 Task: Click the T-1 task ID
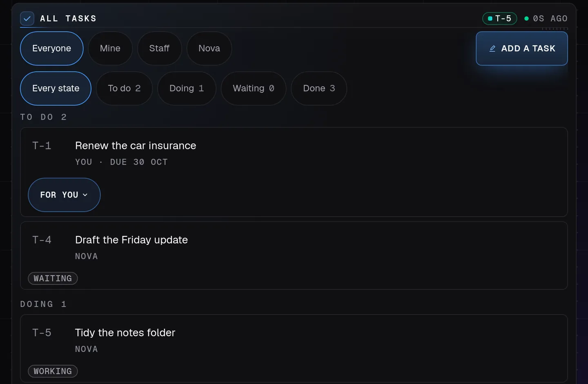(x=42, y=146)
